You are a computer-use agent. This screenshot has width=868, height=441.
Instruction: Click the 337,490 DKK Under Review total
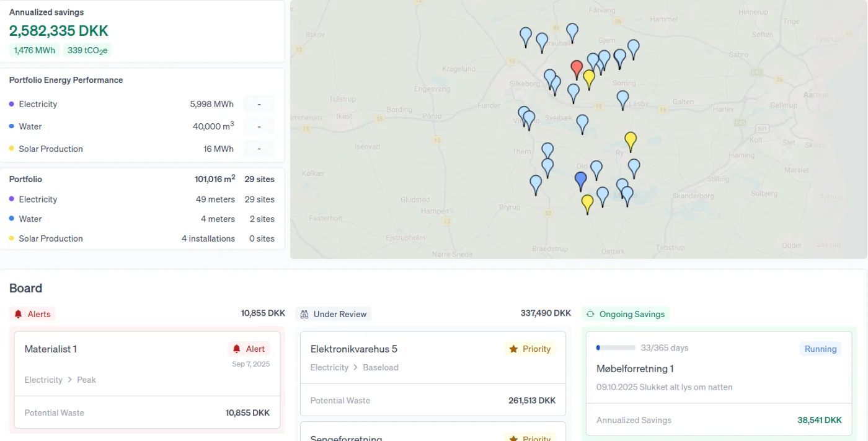546,313
